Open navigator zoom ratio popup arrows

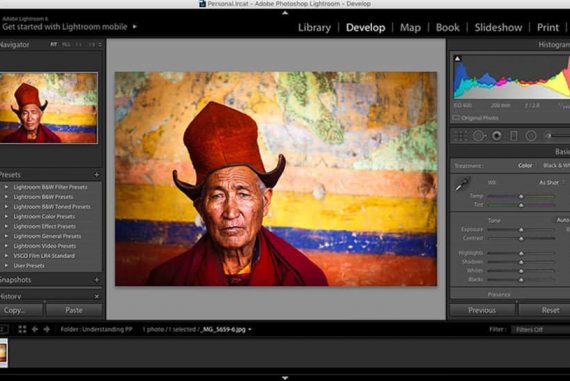[x=100, y=44]
